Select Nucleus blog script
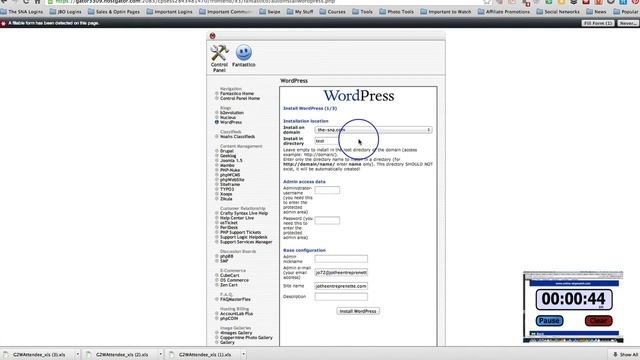Screen dimensions: 640x360 click(x=228, y=118)
